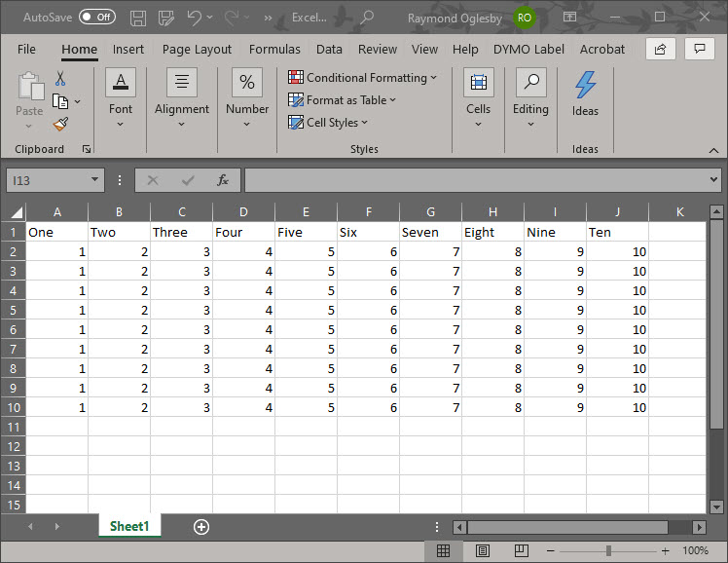The image size is (728, 563).
Task: Open Format as Table gallery
Action: pos(342,100)
